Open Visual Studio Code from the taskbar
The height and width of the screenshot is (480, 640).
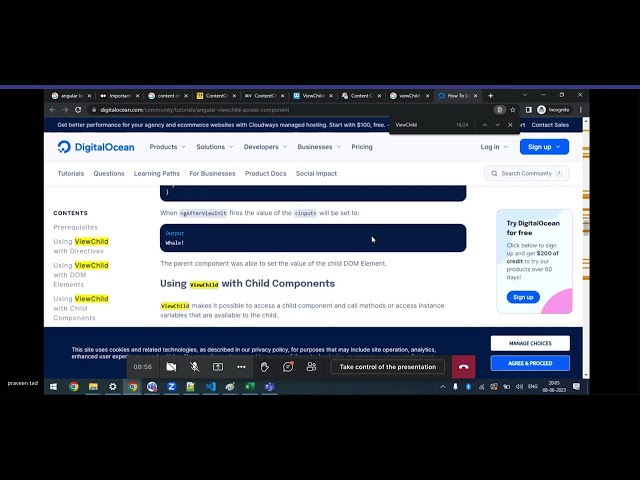pyautogui.click(x=210, y=387)
